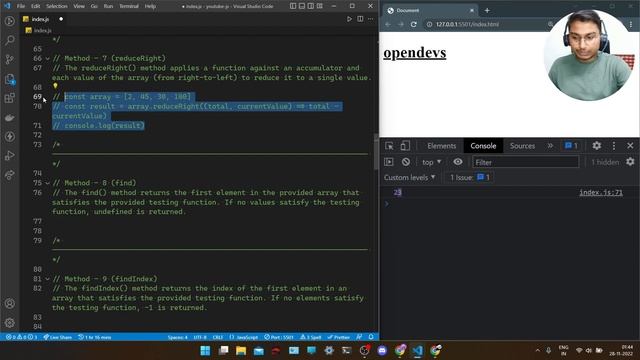This screenshot has height=360, width=640.
Task: Focus the console Filter input field
Action: 525,162
